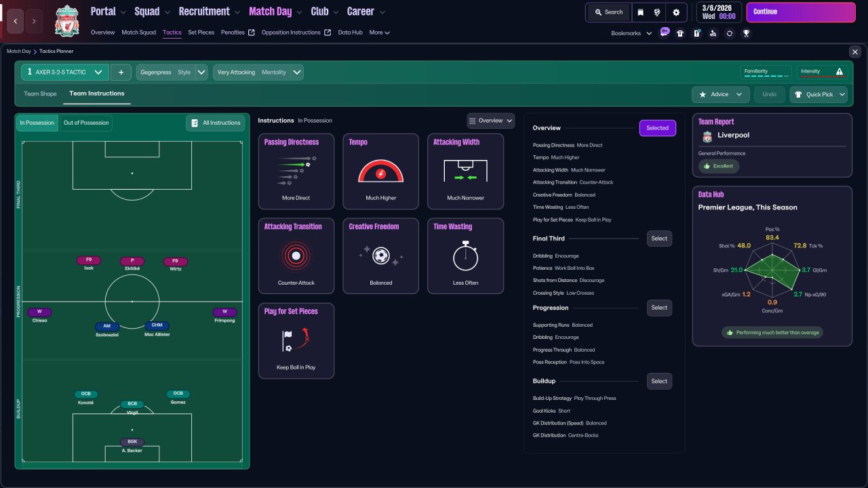Add a new tactic with the plus button
The height and width of the screenshot is (488, 868).
pos(121,73)
